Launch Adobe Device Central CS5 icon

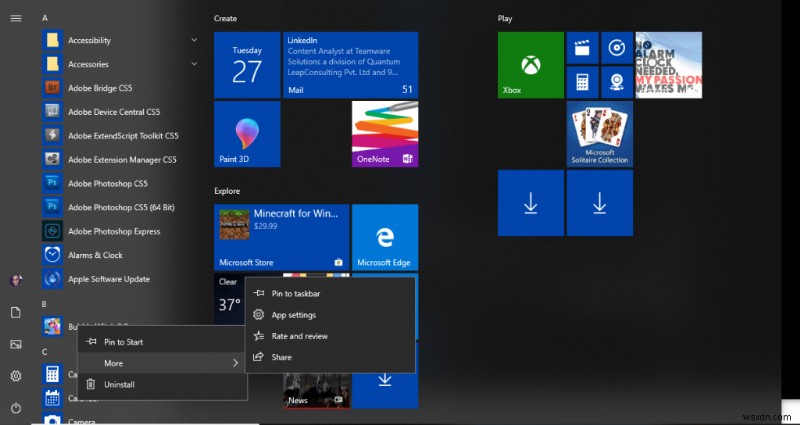[x=52, y=112]
